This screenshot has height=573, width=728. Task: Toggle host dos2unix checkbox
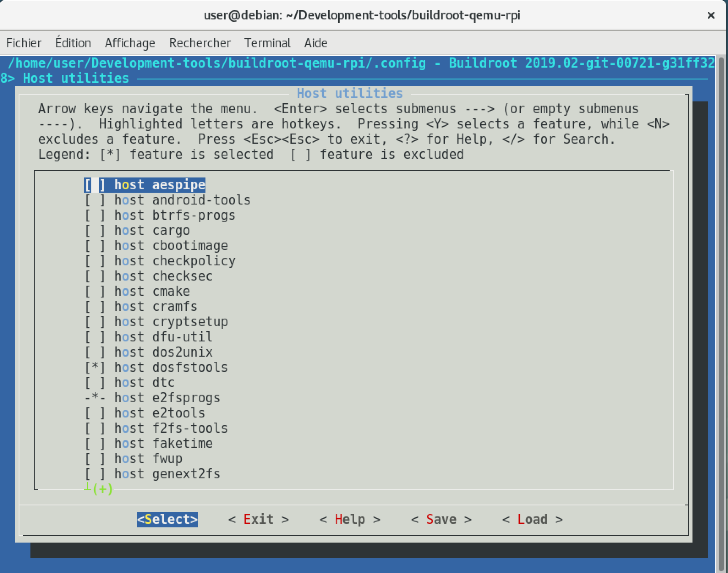pos(95,352)
